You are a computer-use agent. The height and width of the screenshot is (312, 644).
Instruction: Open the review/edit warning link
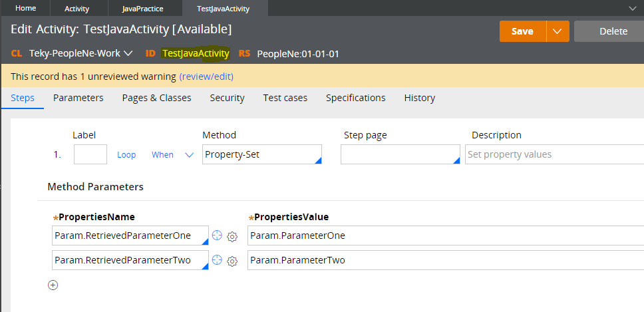[206, 77]
